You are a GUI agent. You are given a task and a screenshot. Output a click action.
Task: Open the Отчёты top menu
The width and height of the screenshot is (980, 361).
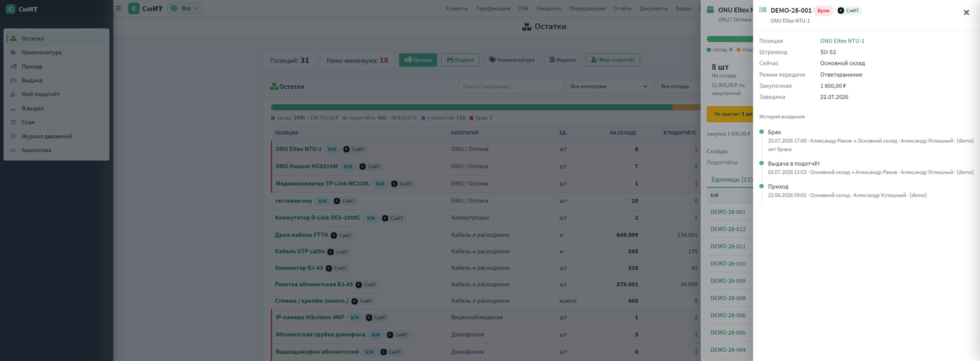tap(622, 9)
